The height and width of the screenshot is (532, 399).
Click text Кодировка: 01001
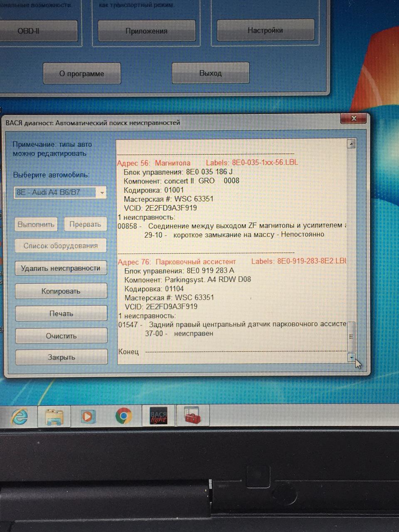coord(153,190)
